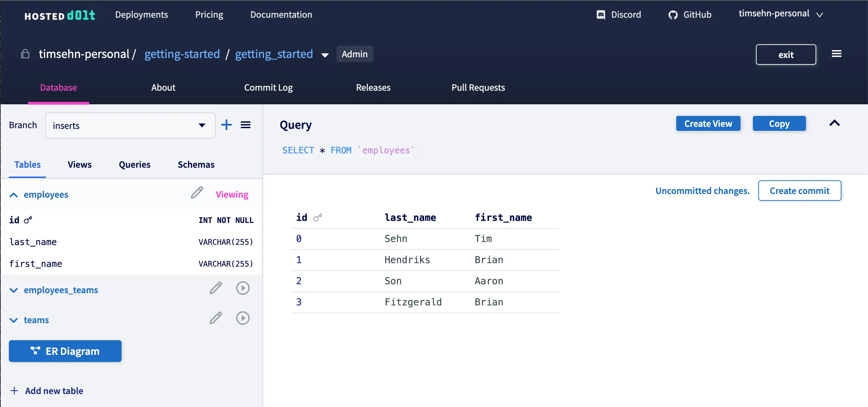Click the Create View button

pos(708,124)
